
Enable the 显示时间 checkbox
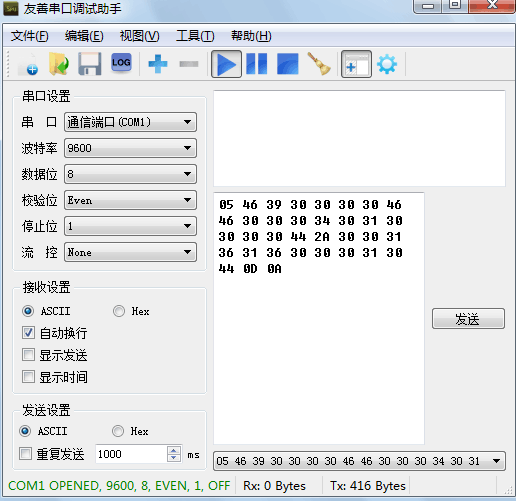(28, 377)
